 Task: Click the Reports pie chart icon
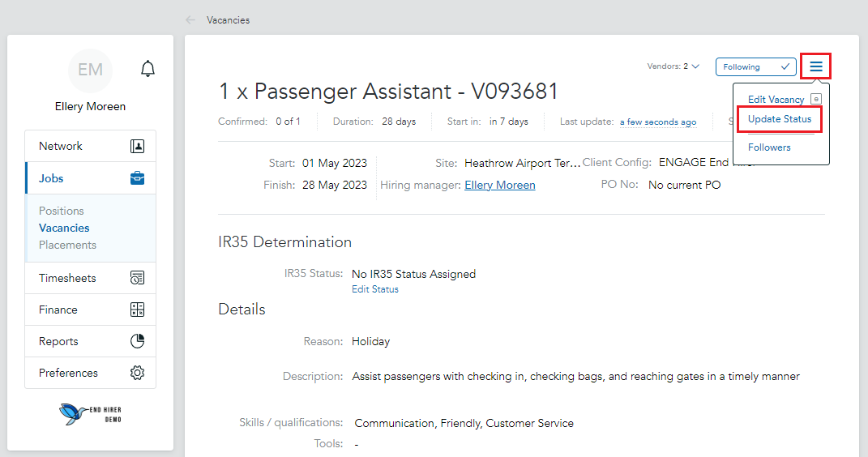[137, 341]
